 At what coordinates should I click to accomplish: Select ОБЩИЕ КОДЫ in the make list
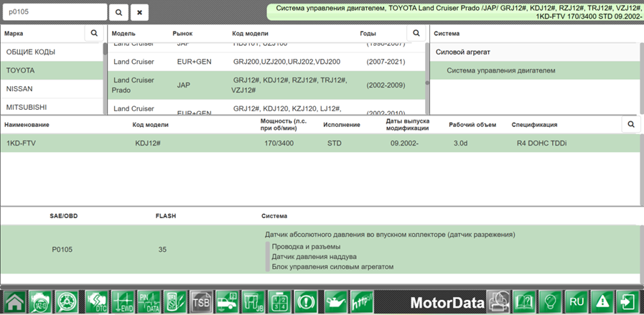click(x=52, y=52)
